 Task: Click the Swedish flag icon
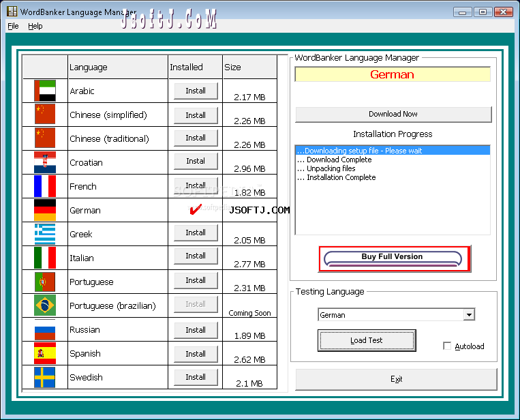pyautogui.click(x=45, y=377)
